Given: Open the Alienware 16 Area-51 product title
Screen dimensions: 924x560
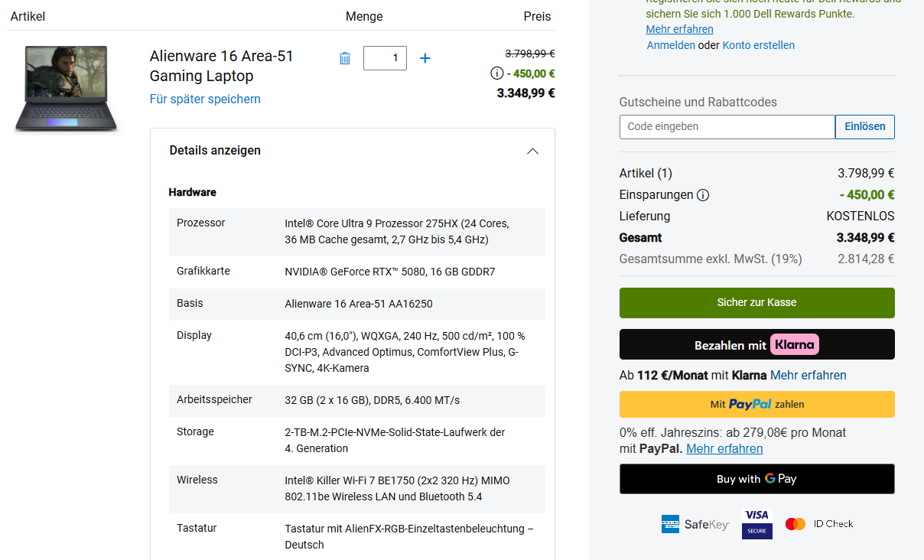Looking at the screenshot, I should [x=221, y=66].
